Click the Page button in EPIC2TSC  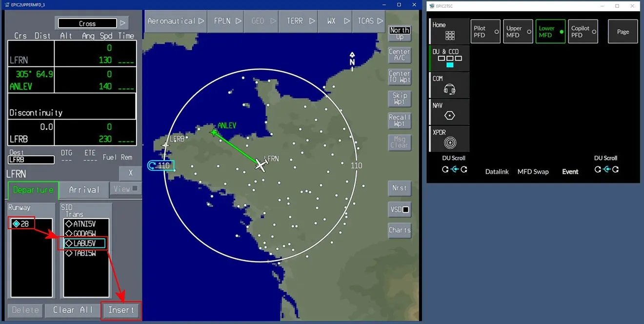click(x=623, y=31)
